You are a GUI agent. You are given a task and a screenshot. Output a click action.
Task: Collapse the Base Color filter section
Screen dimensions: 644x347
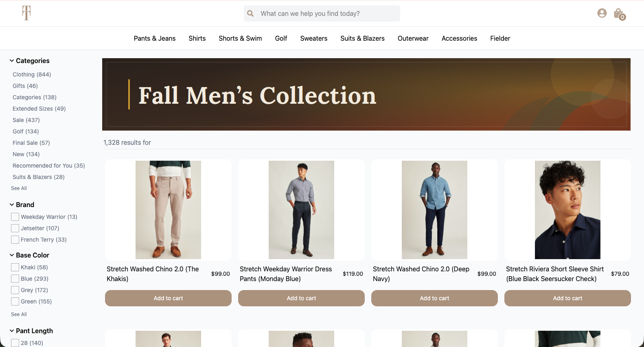[x=12, y=255]
